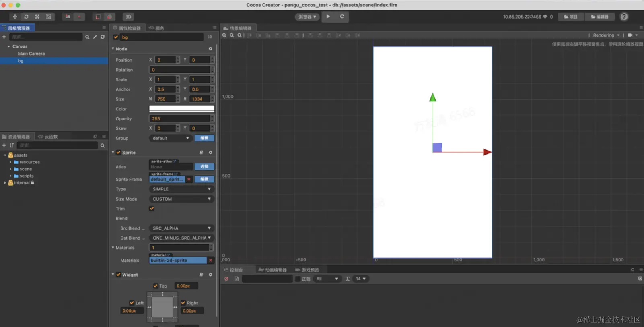Image resolution: width=644 pixels, height=327 pixels.
Task: Open the Src Blend SRC_ALPHA dropdown
Action: (181, 228)
